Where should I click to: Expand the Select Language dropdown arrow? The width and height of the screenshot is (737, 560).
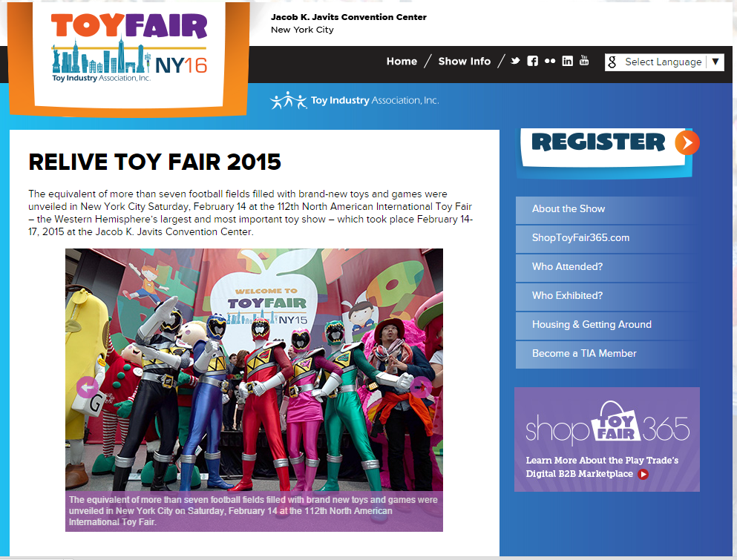715,62
